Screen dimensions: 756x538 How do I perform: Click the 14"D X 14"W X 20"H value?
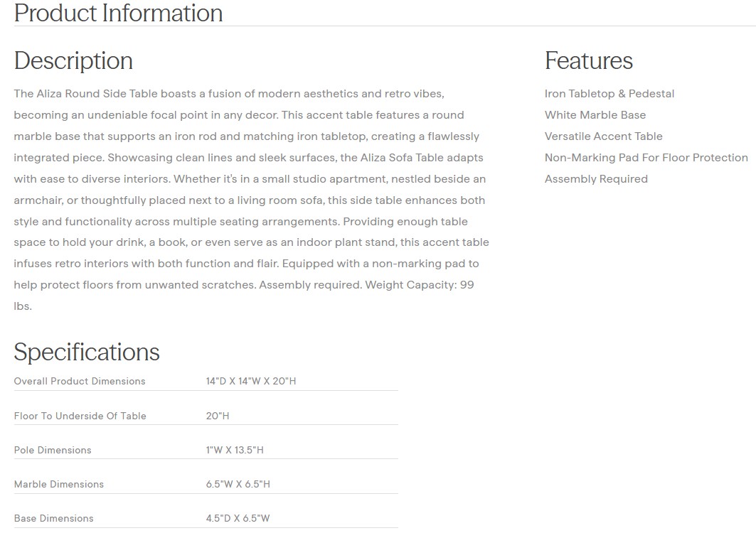pyautogui.click(x=250, y=382)
